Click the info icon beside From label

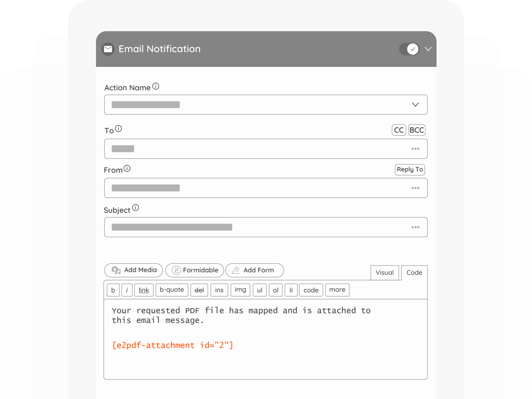click(127, 168)
